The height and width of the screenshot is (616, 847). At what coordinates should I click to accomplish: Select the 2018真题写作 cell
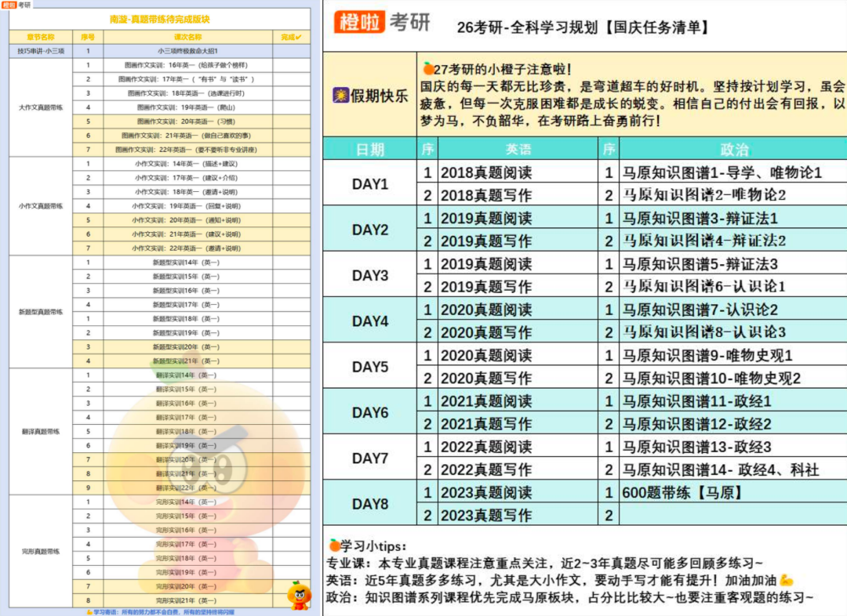518,195
